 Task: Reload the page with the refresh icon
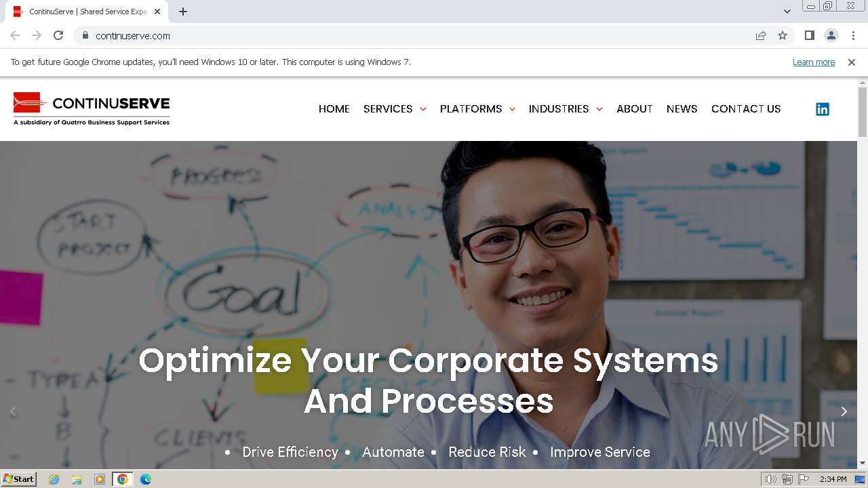point(58,35)
